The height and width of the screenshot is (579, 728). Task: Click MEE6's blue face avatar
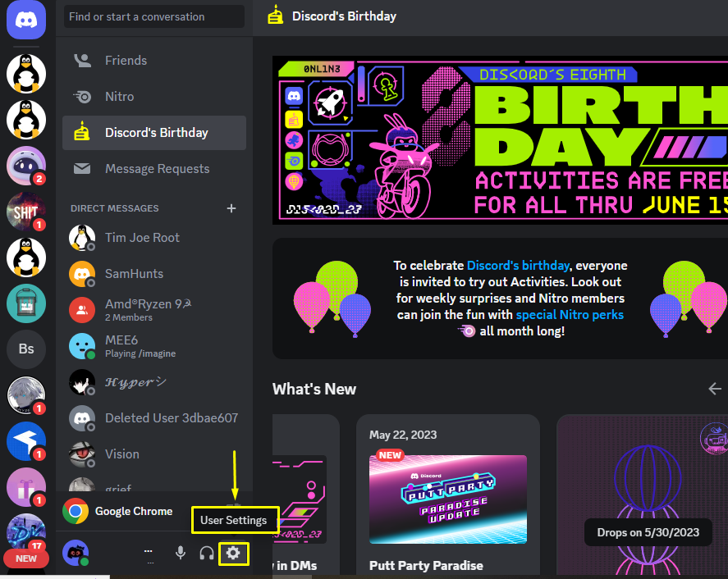82,346
